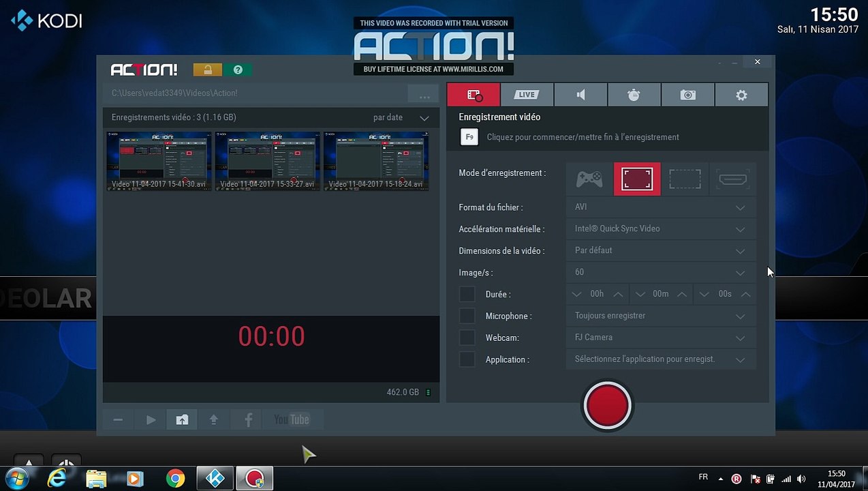Switch to the LIVE streaming tab
The width and height of the screenshot is (868, 491).
click(x=527, y=95)
